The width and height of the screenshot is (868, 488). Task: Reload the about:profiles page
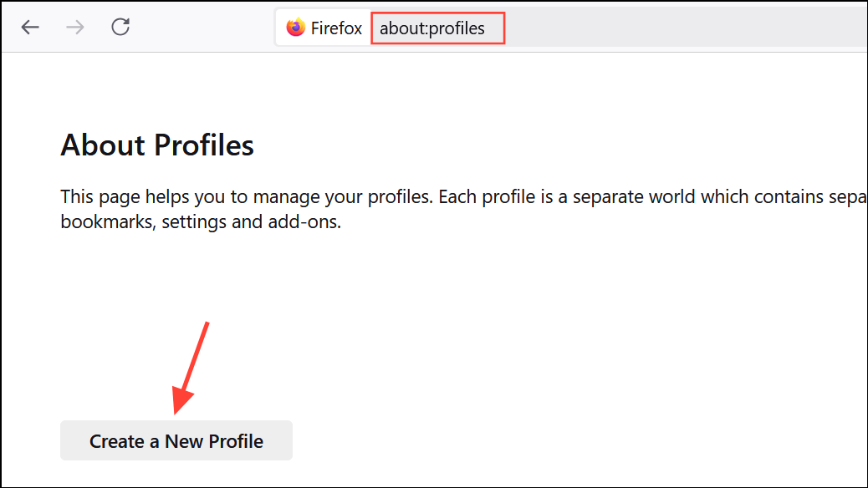120,26
